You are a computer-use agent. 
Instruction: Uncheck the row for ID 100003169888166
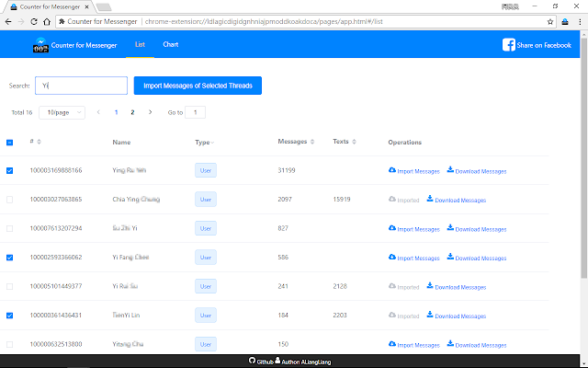(x=10, y=171)
